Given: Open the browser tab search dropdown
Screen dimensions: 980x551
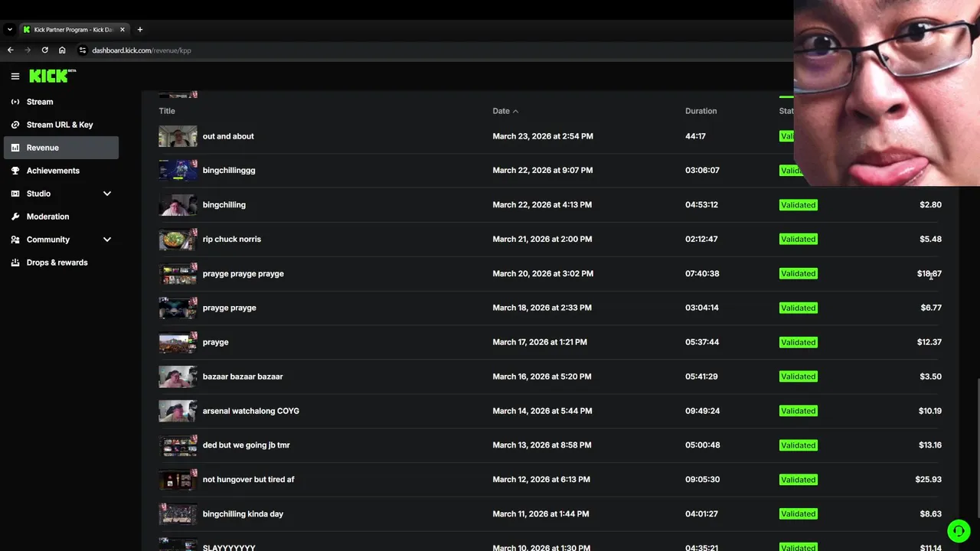Looking at the screenshot, I should tap(10, 30).
